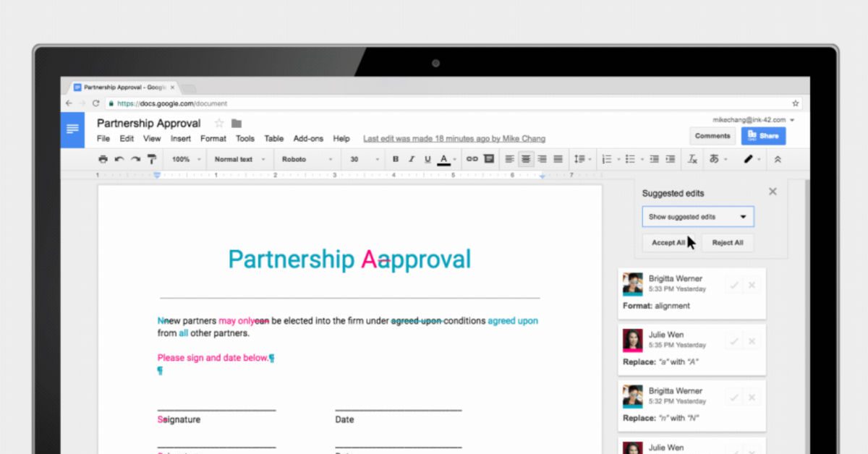Viewport: 868px width, 454px height.
Task: Click the Clear formatting icon
Action: (x=692, y=159)
